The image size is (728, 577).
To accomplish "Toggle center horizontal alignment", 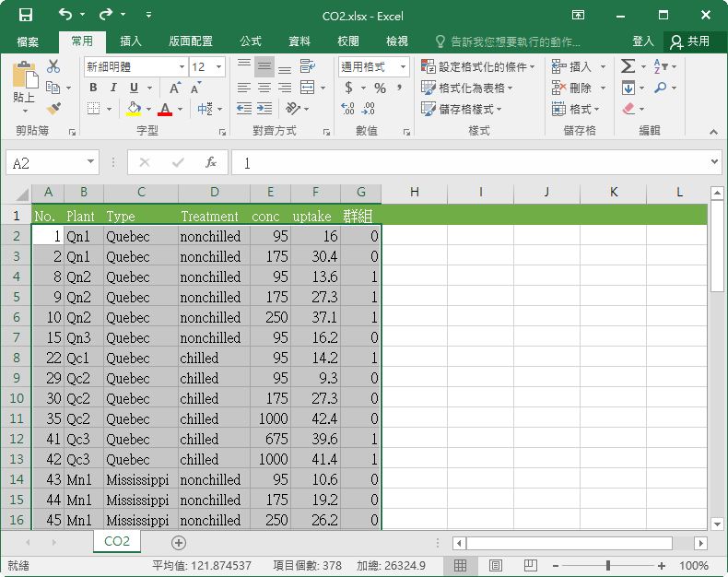I will click(264, 88).
